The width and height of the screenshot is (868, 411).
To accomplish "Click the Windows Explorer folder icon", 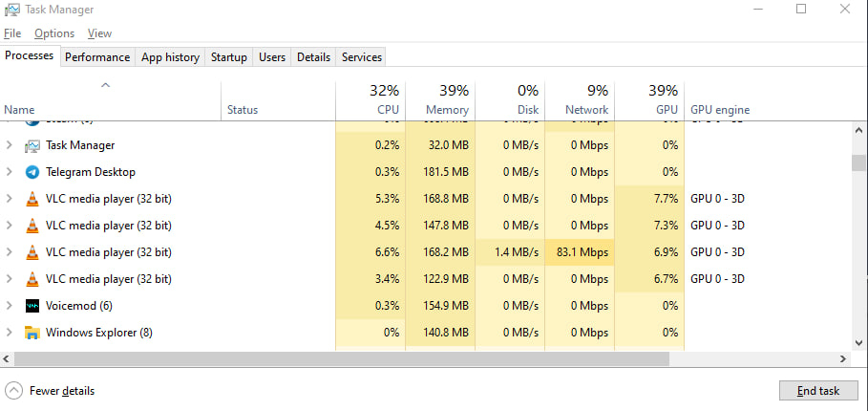I will [x=32, y=333].
